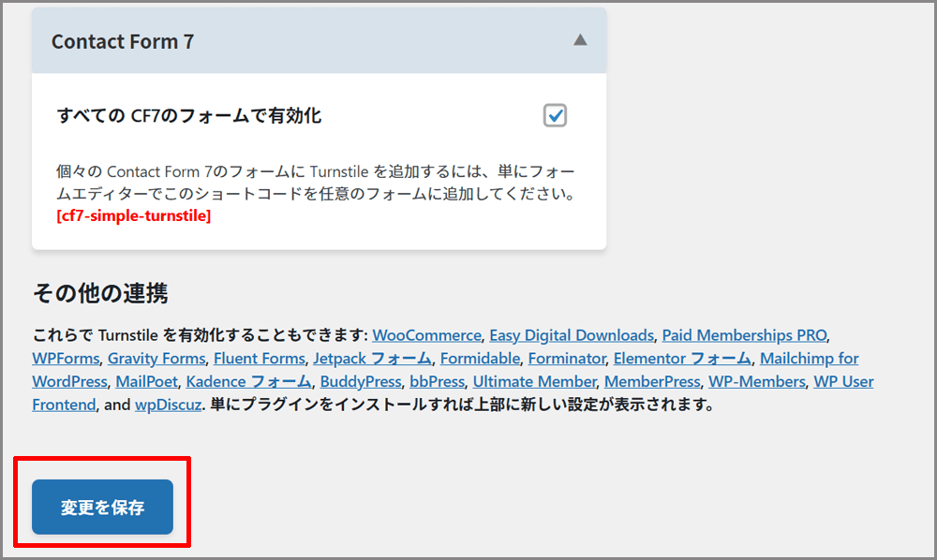Follow the MailPoet link

coord(146,382)
